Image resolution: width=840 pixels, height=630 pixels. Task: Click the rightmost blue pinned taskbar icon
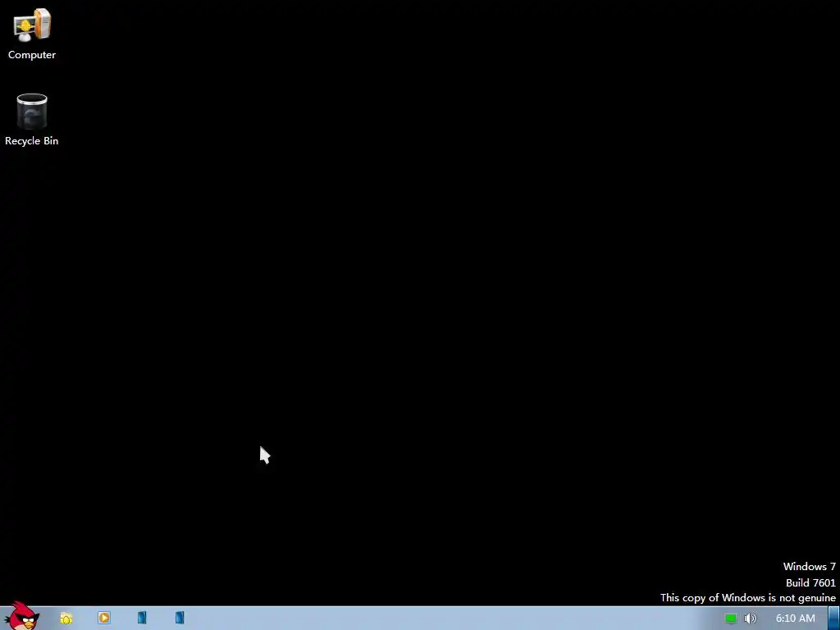click(180, 619)
